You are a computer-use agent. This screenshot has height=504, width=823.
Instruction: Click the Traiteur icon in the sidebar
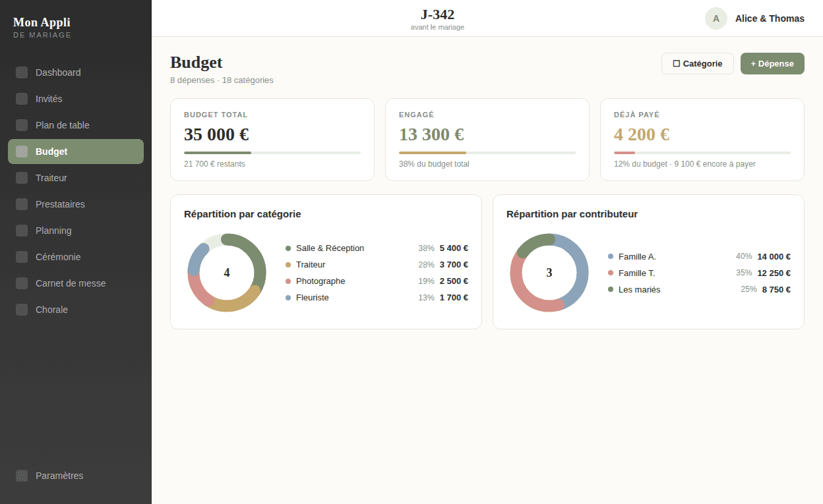coord(22,178)
